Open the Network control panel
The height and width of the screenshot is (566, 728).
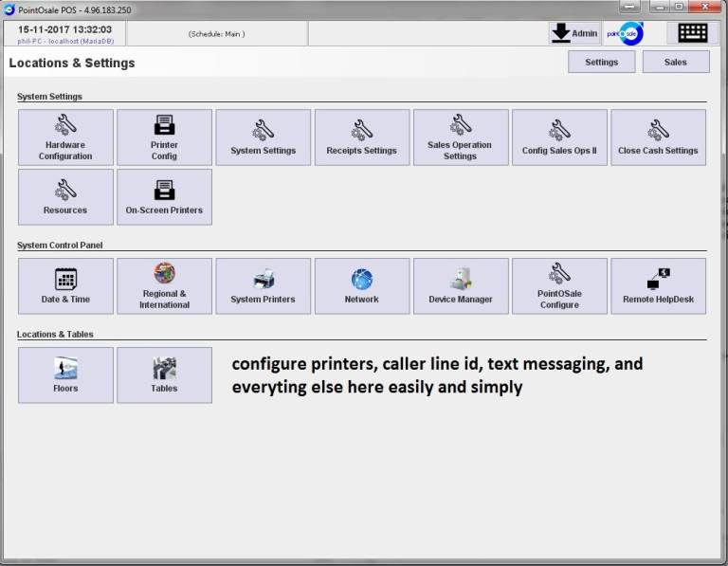coord(361,286)
